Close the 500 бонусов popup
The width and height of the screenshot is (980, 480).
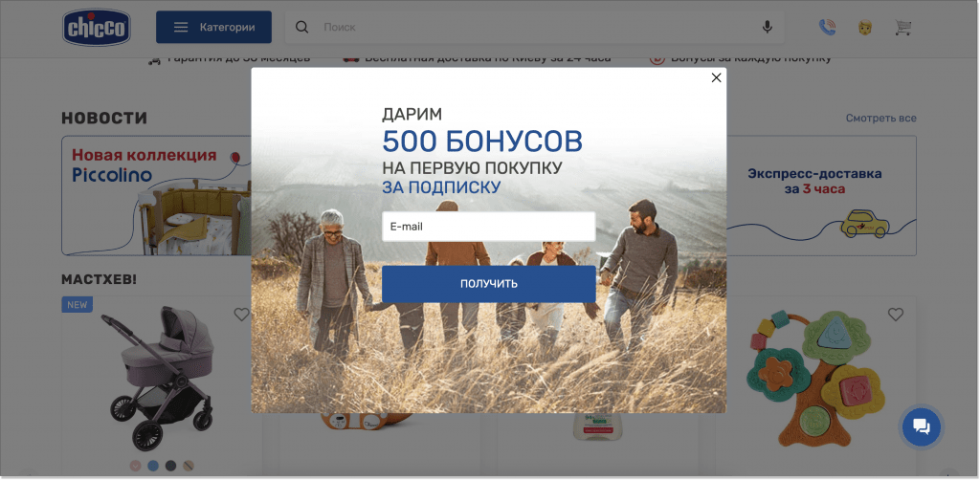coord(716,77)
